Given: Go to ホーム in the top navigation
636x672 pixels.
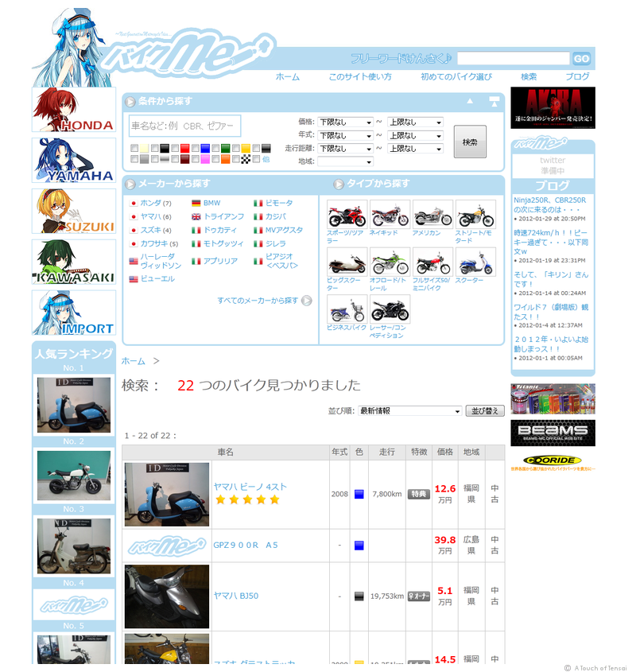Looking at the screenshot, I should (288, 76).
